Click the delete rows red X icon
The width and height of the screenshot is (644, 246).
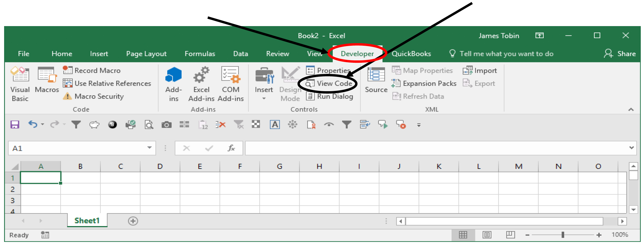220,125
